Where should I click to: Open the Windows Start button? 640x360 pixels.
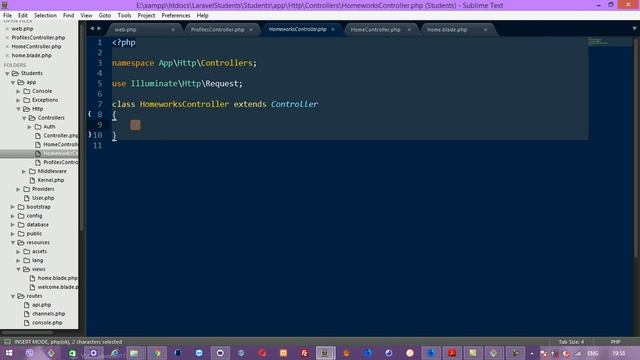9,353
